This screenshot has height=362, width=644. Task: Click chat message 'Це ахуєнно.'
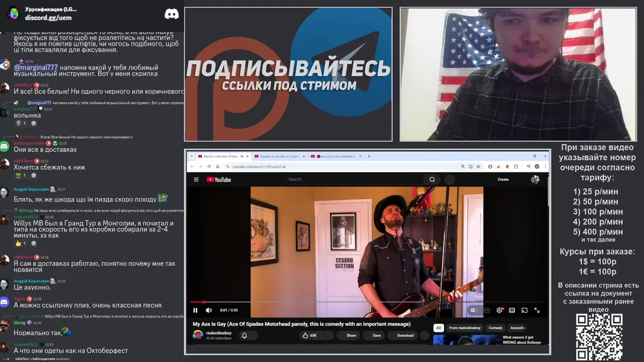[x=33, y=288]
